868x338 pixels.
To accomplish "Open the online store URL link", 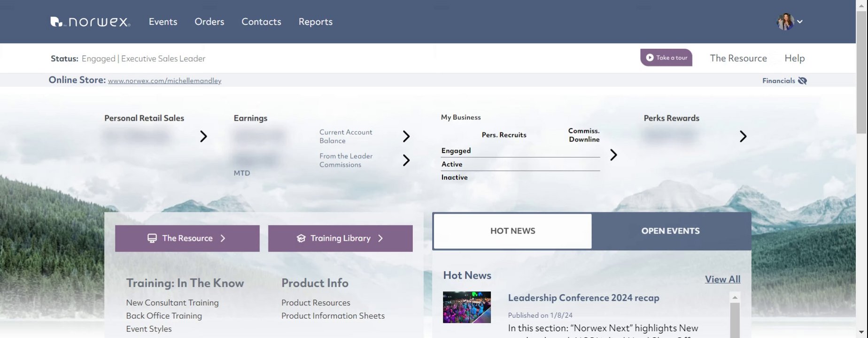I will click(164, 81).
